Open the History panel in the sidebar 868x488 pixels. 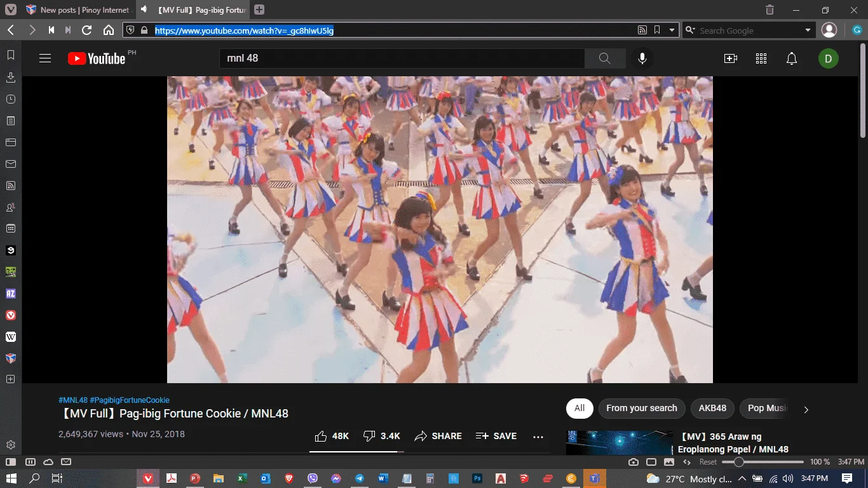11,99
